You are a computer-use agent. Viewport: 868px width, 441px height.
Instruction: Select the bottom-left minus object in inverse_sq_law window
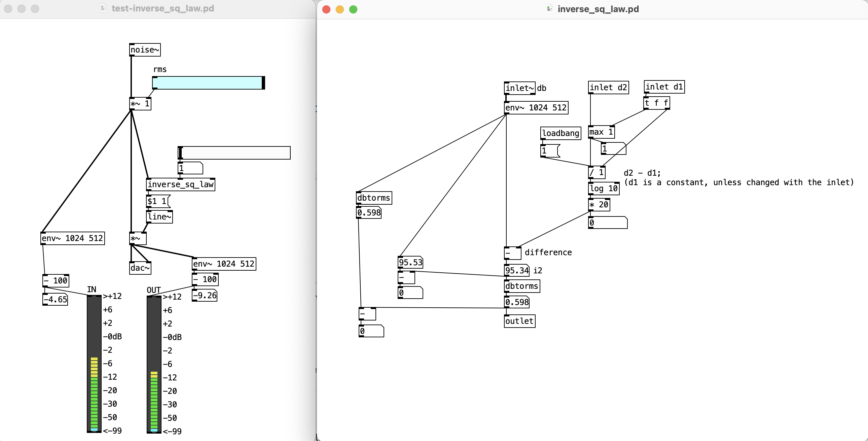[367, 314]
